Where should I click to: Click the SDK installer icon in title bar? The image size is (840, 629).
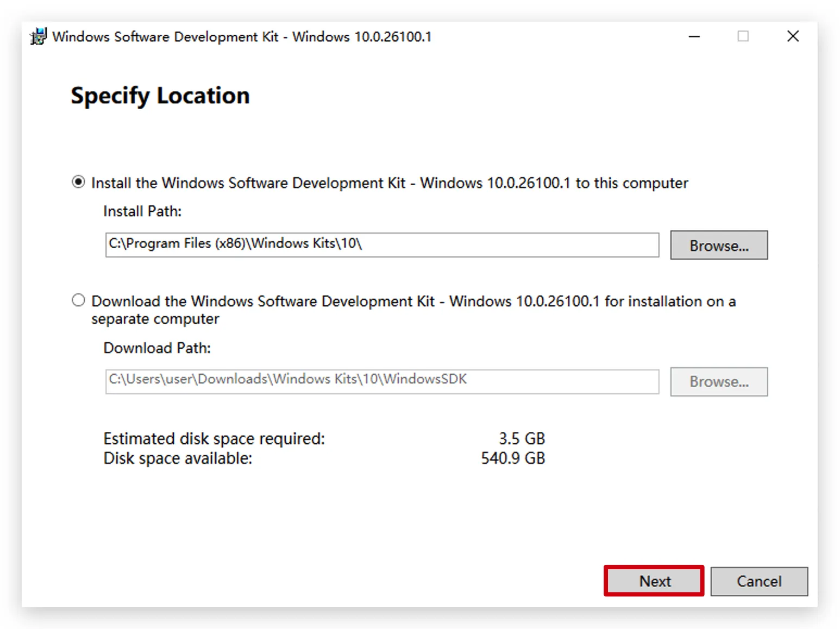(x=39, y=36)
